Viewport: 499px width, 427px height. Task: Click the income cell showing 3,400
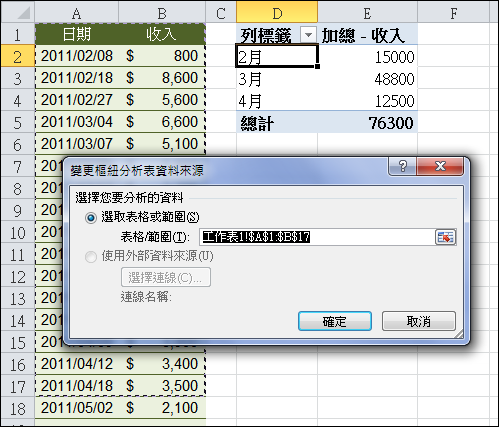tap(162, 364)
